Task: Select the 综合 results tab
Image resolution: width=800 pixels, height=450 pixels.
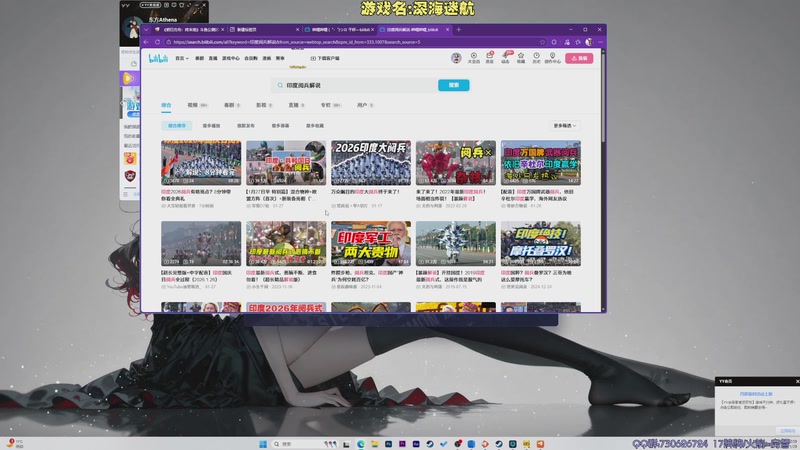Action: [166, 105]
